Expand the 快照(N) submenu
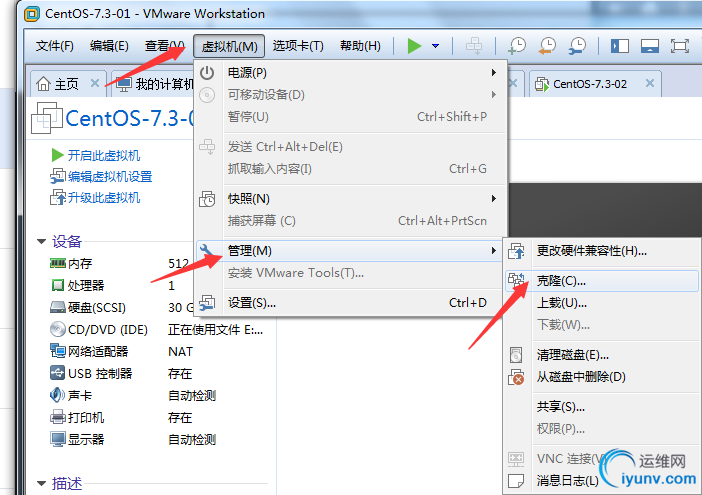 (x=351, y=199)
